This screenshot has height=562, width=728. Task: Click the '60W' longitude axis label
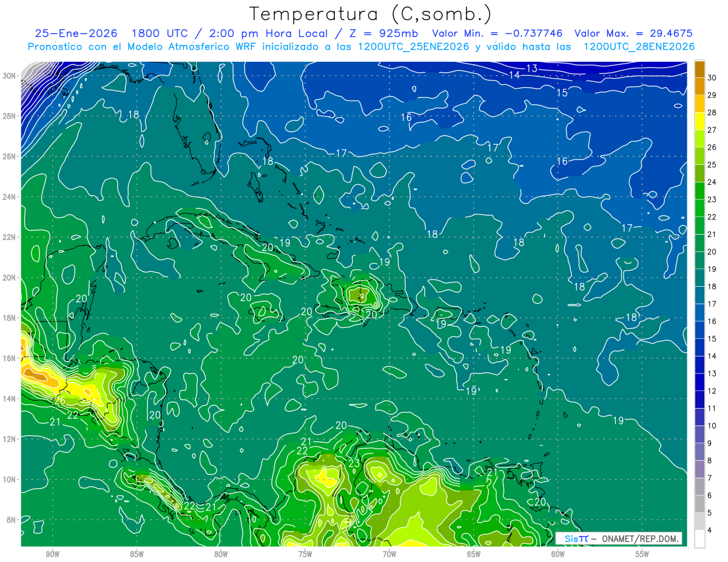(558, 554)
